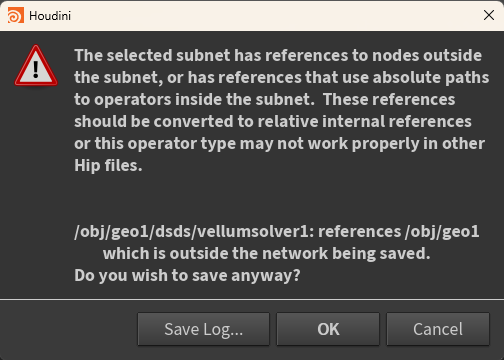
Task: Click the line starting 'The selected subnet'
Action: (278, 55)
